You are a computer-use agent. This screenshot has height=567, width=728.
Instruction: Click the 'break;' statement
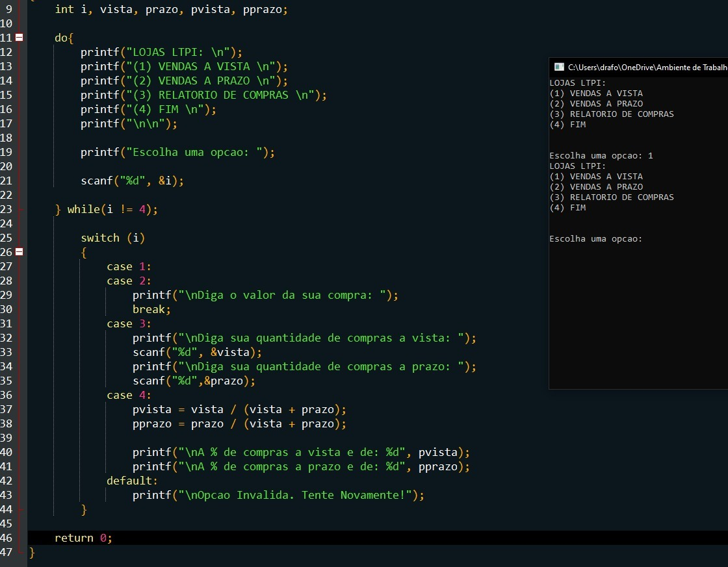(x=151, y=310)
